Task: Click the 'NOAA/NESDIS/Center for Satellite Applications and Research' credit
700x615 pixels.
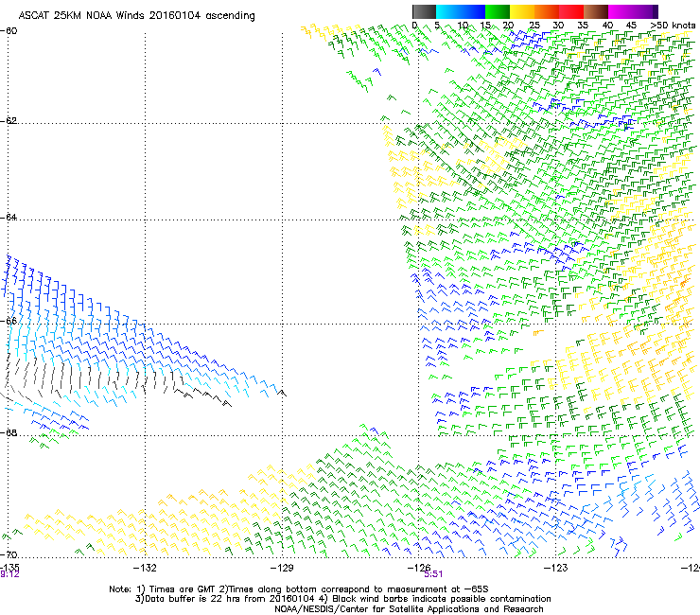Action: [409, 609]
